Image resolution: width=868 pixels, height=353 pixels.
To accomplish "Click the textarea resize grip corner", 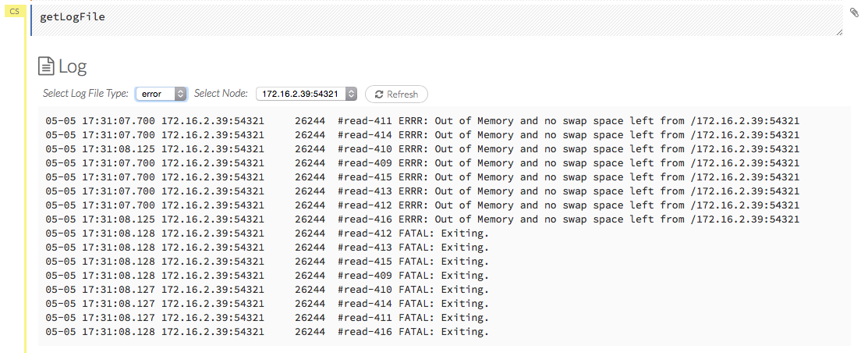I will click(x=839, y=31).
